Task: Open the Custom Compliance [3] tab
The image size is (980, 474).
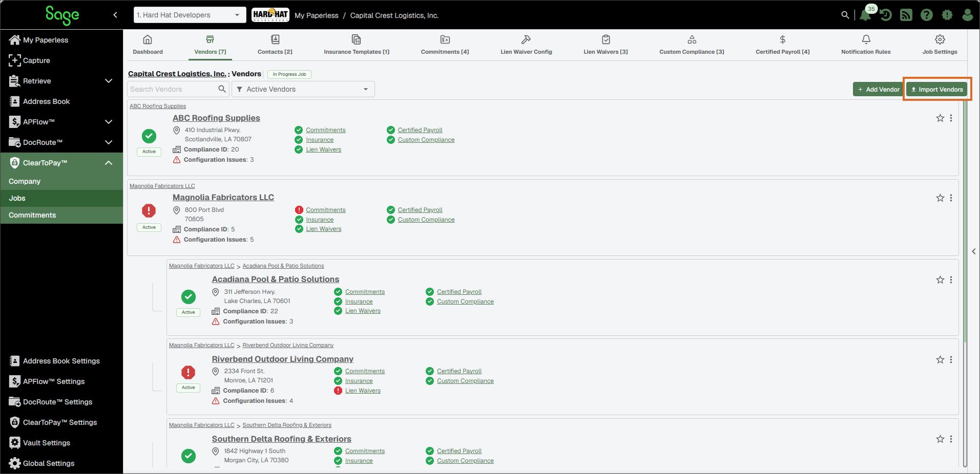Action: (692, 45)
